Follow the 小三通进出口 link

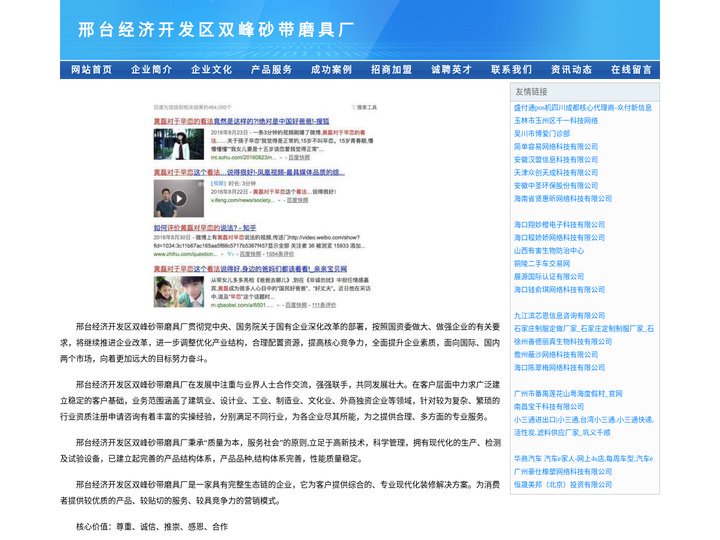pyautogui.click(x=584, y=420)
